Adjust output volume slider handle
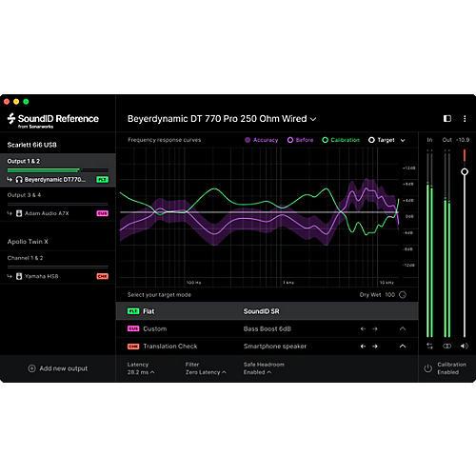476x476 pixels. (465, 172)
